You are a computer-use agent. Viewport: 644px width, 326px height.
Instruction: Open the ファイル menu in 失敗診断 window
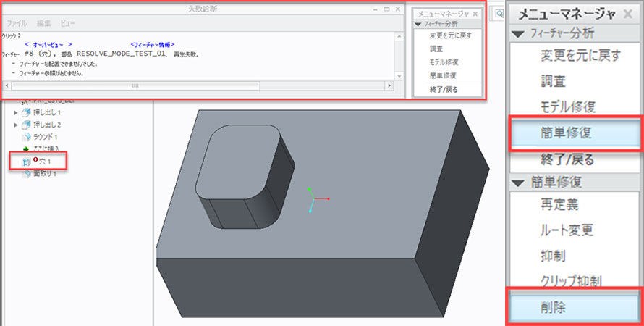[17, 23]
